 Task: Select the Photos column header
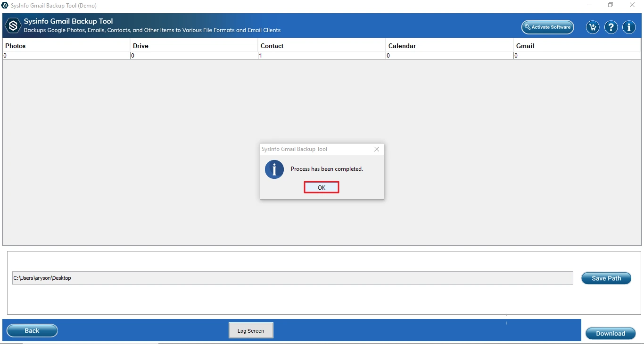(x=66, y=46)
